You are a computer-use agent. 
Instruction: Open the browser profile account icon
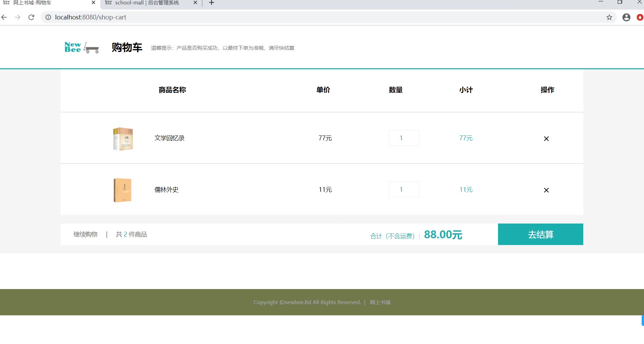[x=626, y=17]
